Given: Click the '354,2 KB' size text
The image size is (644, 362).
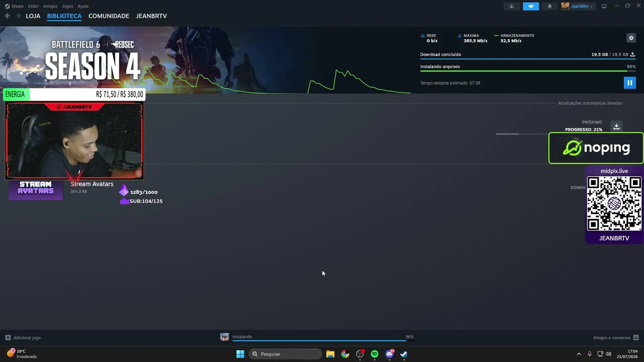Looking at the screenshot, I should [x=78, y=192].
